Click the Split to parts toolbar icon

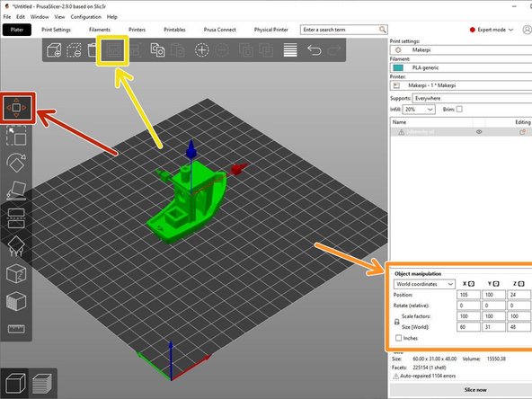[x=266, y=50]
